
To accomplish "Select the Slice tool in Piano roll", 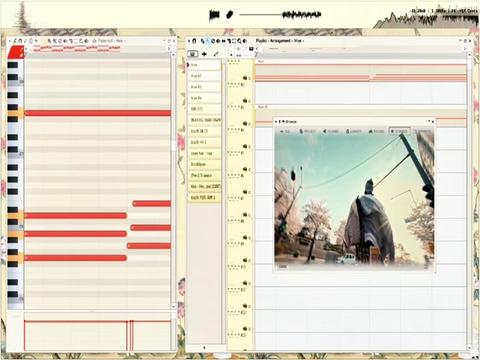I will (71, 41).
